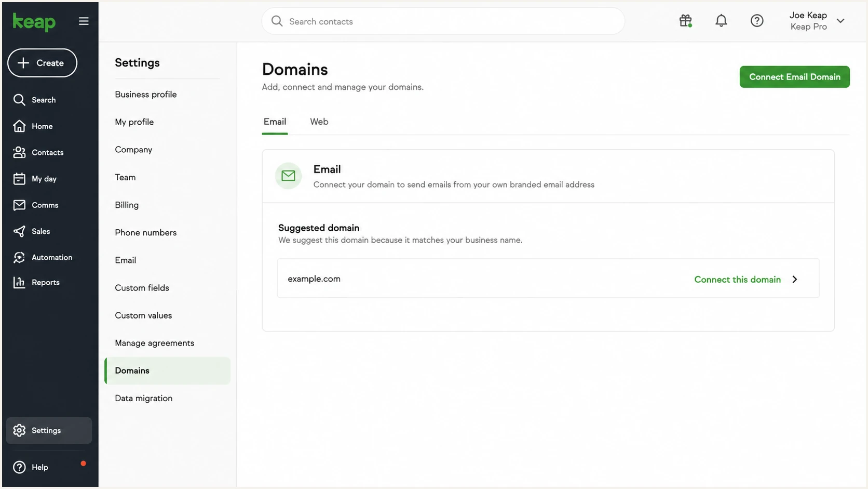Click the chevron next to Connect this domain
The width and height of the screenshot is (868, 489).
click(795, 280)
